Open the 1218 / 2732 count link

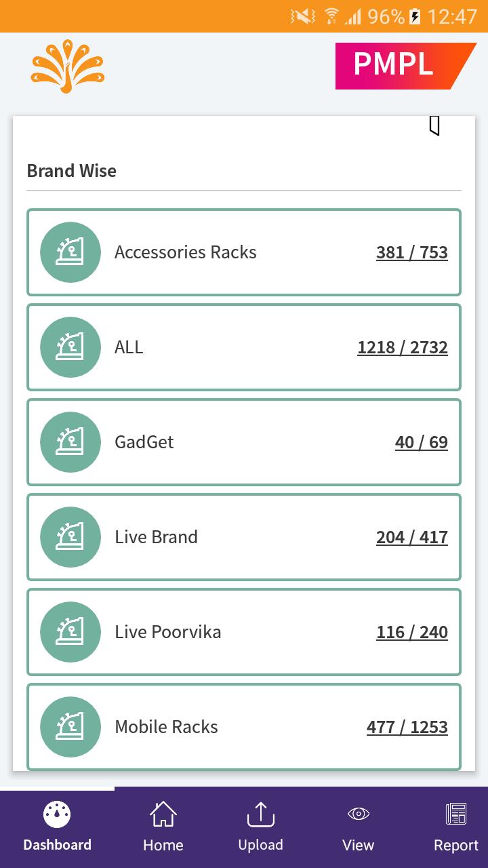click(403, 347)
